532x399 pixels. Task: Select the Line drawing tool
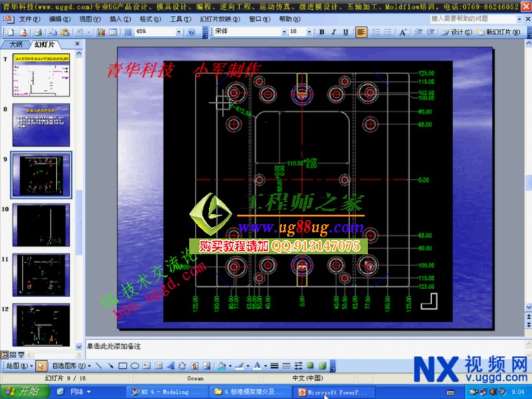click(98, 366)
